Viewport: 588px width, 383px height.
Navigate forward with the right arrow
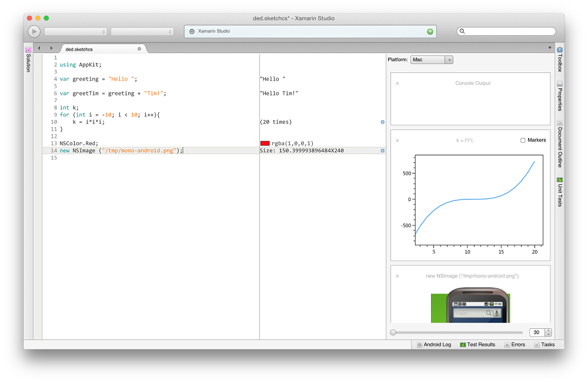pyautogui.click(x=51, y=48)
